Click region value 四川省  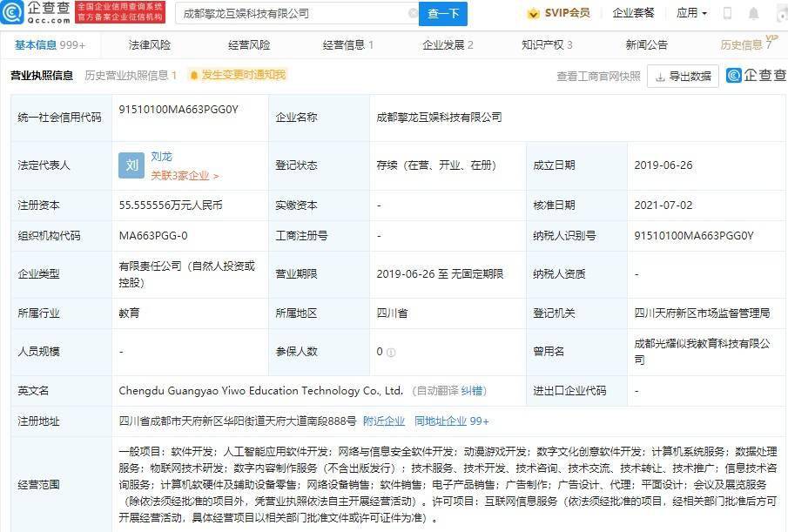click(392, 313)
